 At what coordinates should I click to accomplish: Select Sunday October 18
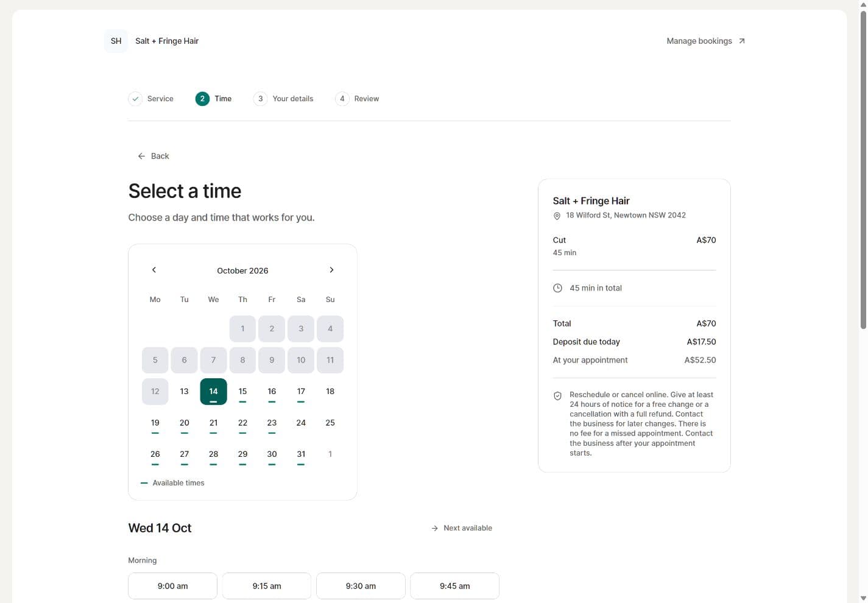330,392
